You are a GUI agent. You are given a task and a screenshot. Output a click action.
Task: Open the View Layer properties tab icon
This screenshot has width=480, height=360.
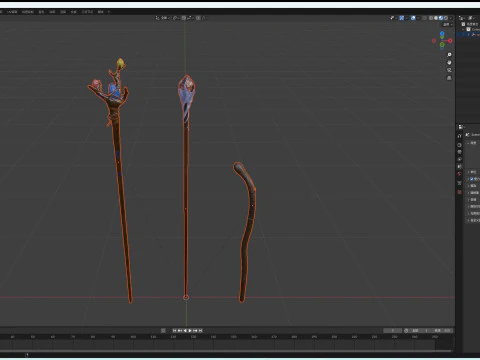click(459, 159)
